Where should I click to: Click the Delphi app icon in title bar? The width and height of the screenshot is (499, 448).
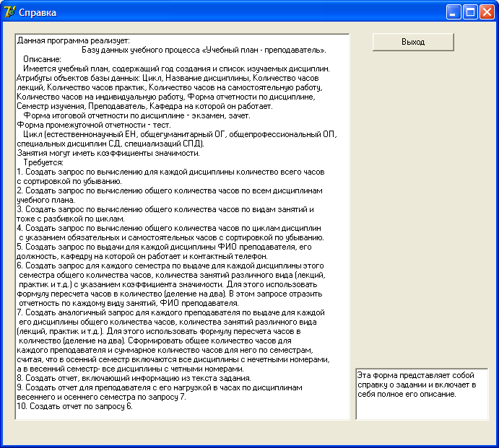pyautogui.click(x=9, y=12)
